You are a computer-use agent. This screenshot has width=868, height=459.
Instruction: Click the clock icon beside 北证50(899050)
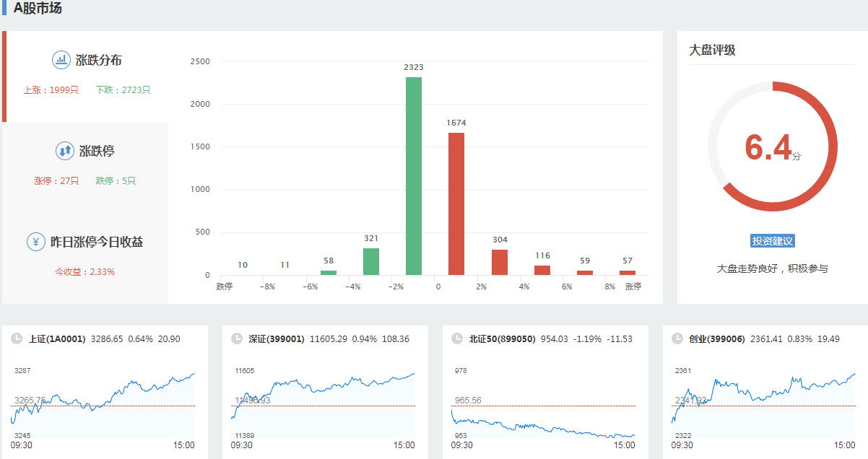(456, 338)
